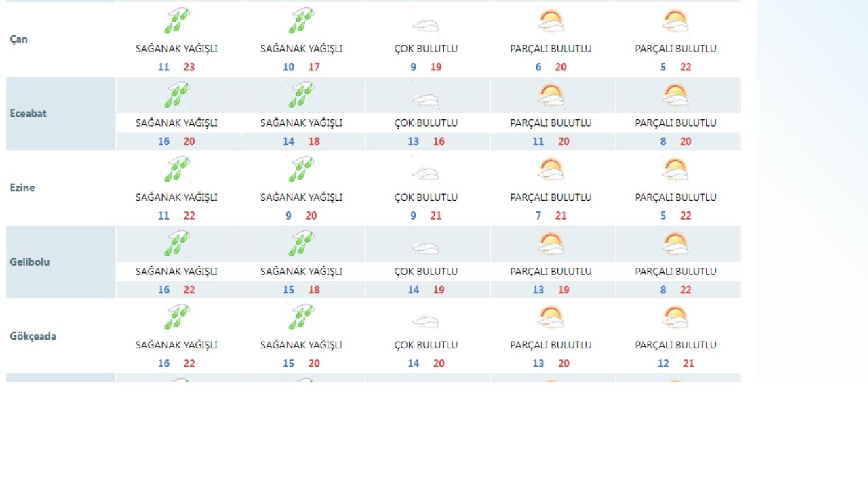Image resolution: width=868 pixels, height=488 pixels.
Task: Open the Çan district row label
Action: (19, 39)
